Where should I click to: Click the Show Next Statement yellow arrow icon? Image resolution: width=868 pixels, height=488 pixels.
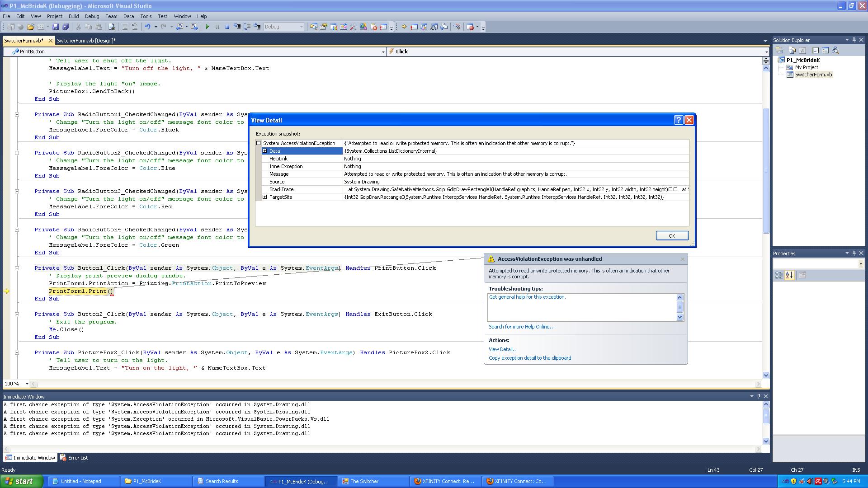(404, 27)
